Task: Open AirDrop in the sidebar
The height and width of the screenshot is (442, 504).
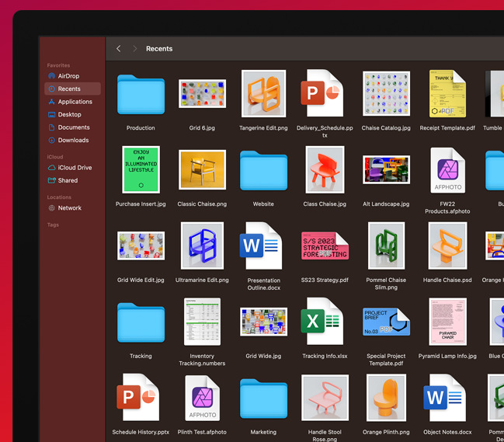Action: point(68,76)
